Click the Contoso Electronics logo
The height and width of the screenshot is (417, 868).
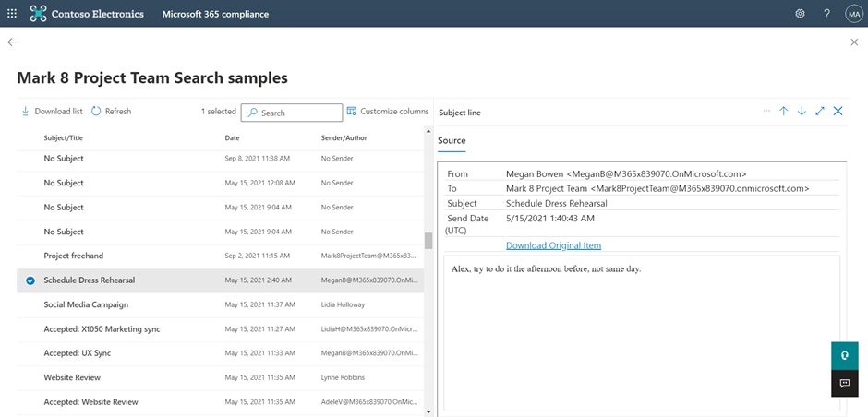coord(87,14)
